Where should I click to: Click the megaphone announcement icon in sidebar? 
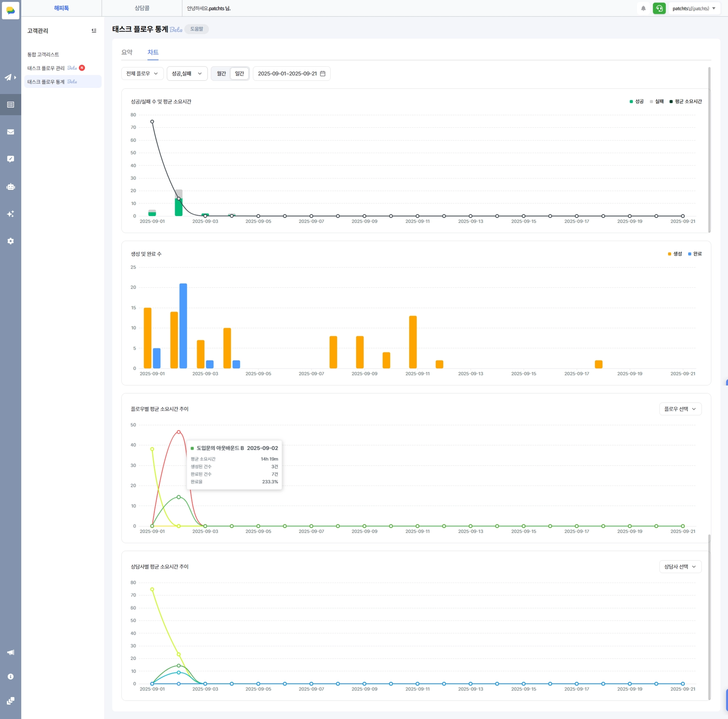click(x=11, y=652)
